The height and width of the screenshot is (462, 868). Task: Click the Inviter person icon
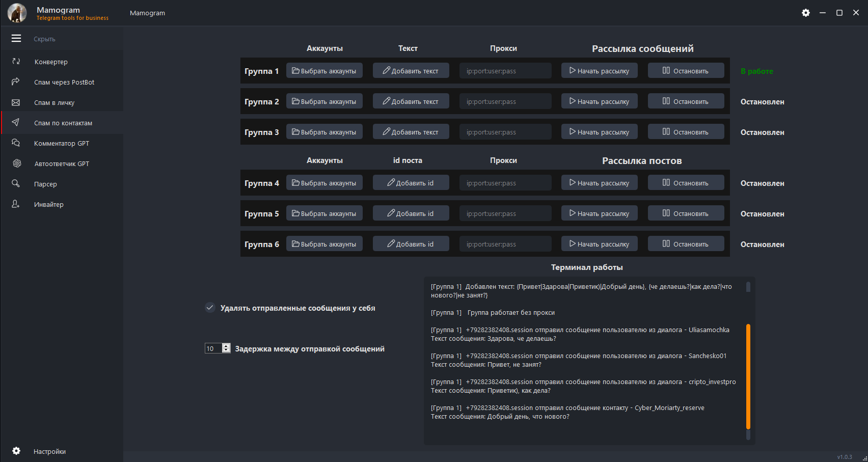16,204
